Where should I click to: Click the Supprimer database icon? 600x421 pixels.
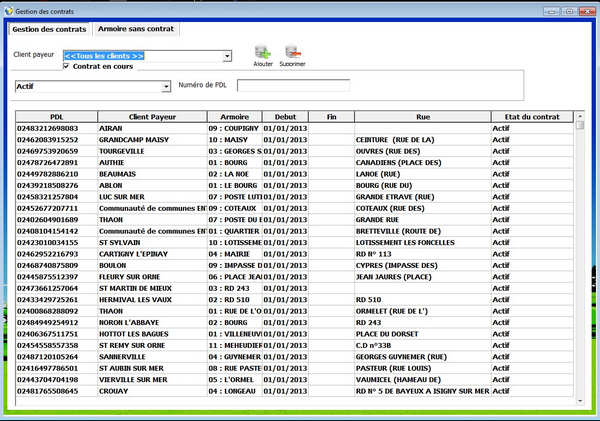pos(293,52)
